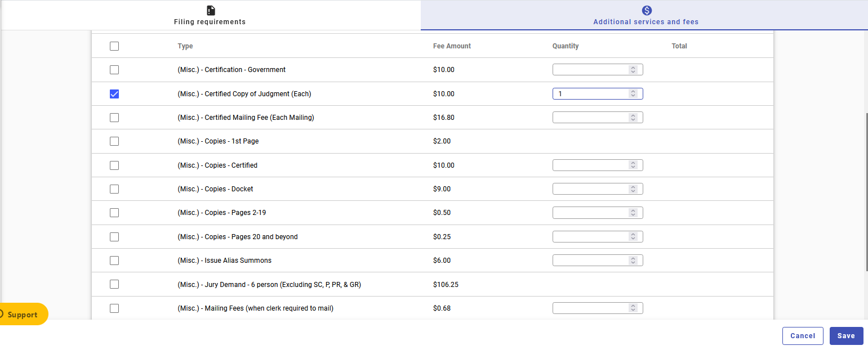Click quantity field for Copies - Certified
The height and width of the screenshot is (350, 868).
click(x=590, y=165)
